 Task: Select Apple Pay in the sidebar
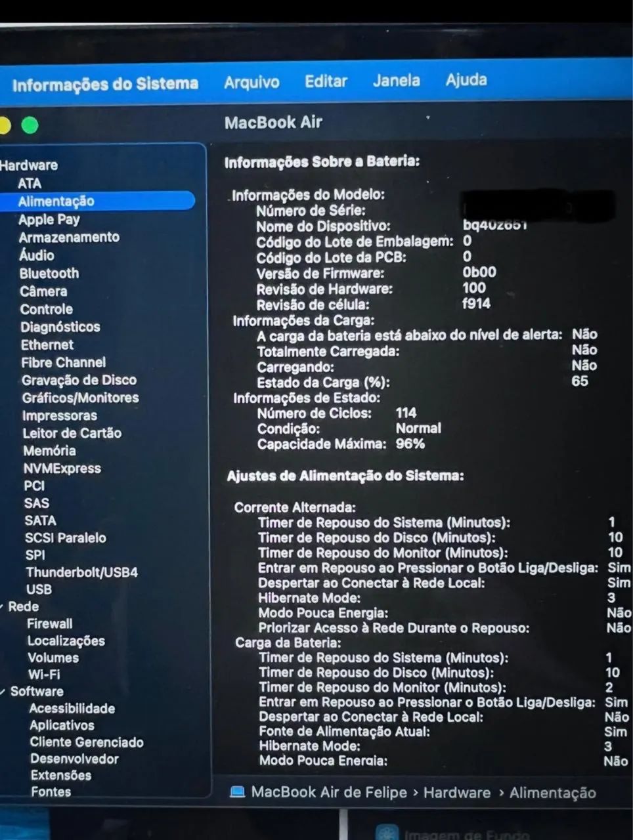(49, 219)
